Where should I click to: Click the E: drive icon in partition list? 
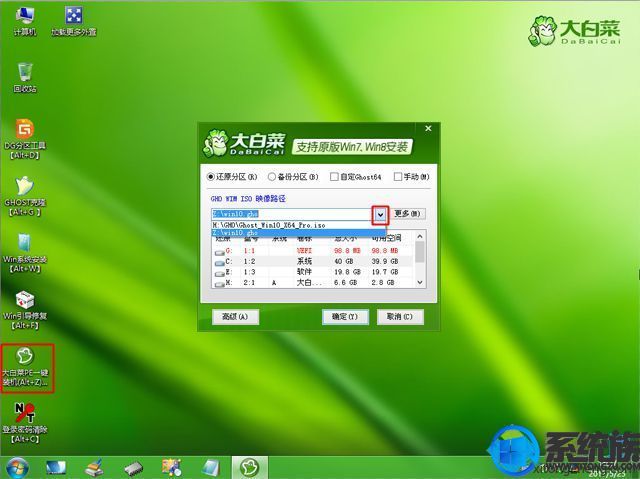(220, 273)
